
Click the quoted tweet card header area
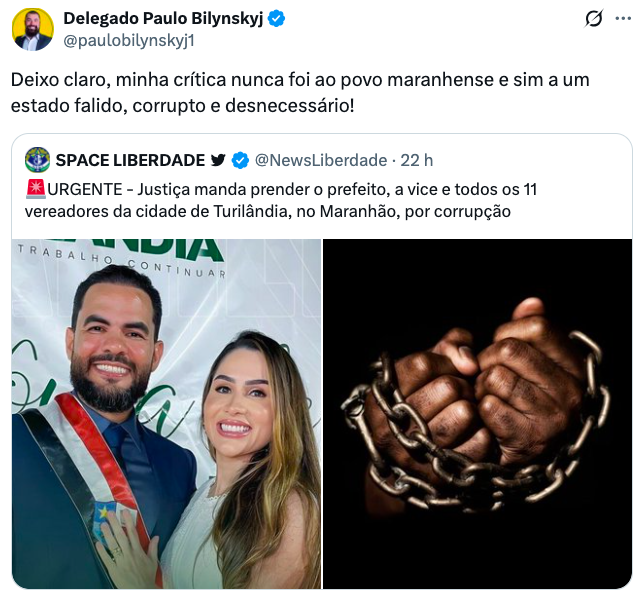[229, 160]
